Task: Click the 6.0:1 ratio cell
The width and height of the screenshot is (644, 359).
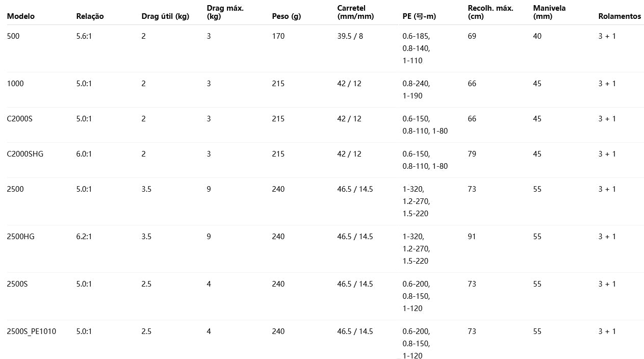Action: (x=84, y=154)
